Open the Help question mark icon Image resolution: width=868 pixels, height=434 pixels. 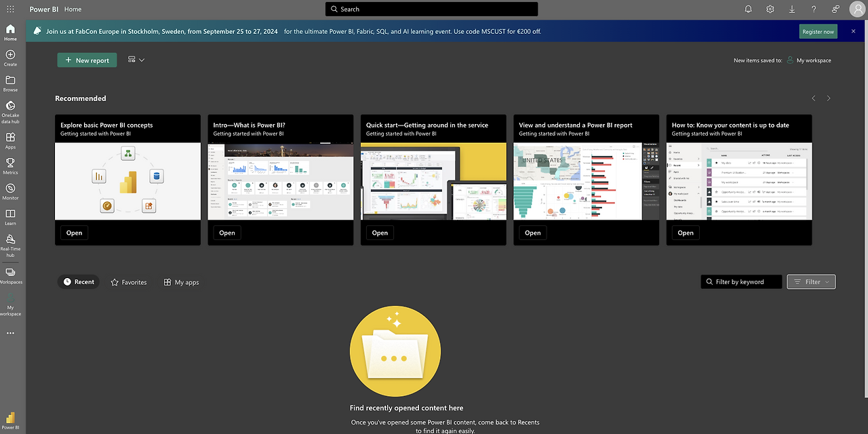click(x=814, y=9)
